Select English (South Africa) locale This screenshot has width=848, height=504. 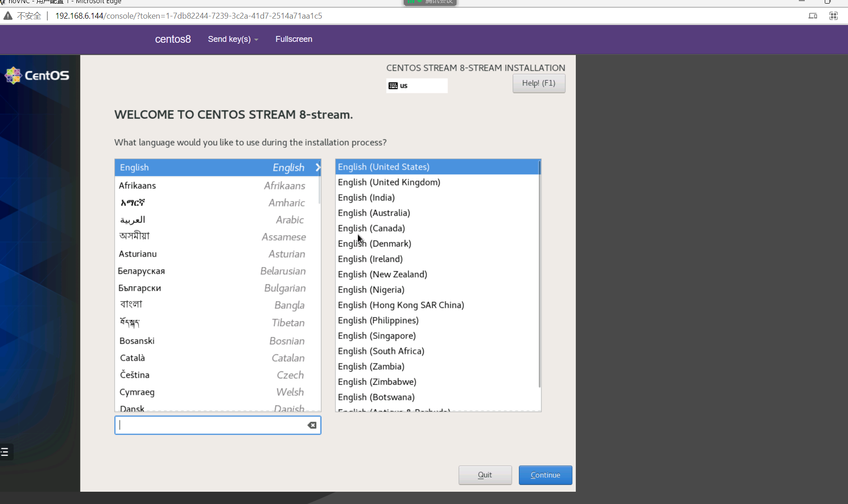tap(437, 351)
